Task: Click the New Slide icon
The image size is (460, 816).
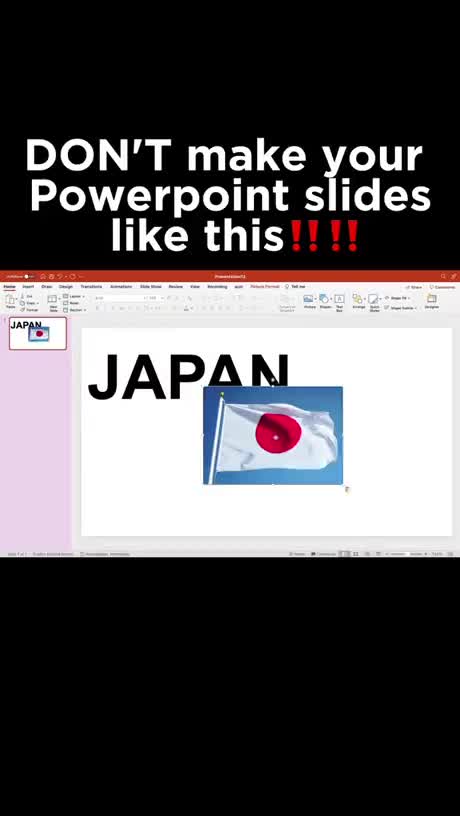Action: coord(53,299)
